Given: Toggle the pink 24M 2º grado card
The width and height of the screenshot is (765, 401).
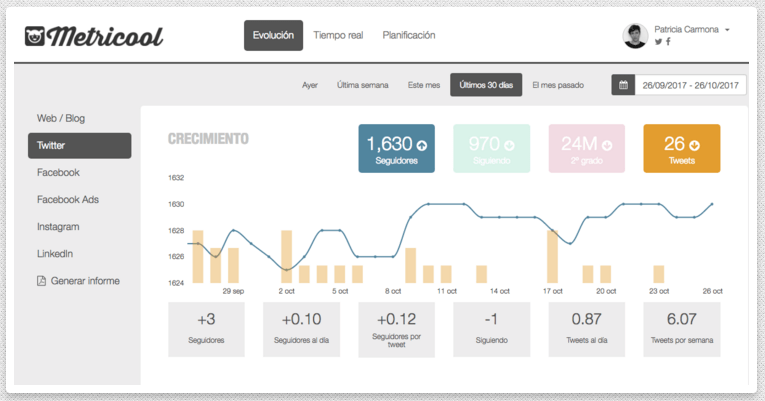Looking at the screenshot, I should pos(586,148).
